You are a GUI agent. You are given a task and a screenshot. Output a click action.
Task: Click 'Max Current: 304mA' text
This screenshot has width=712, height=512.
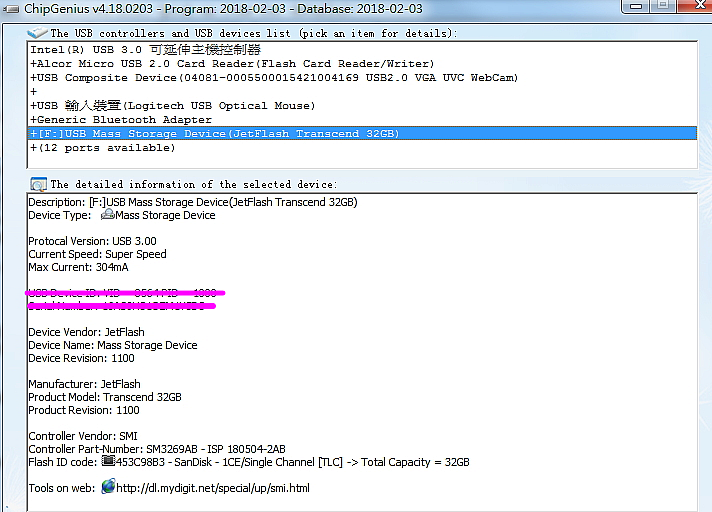78,267
